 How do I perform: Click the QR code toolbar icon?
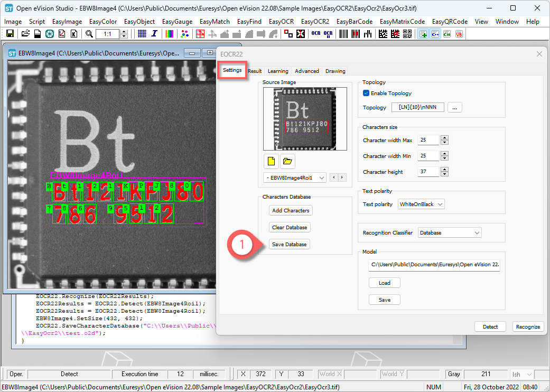pyautogui.click(x=407, y=34)
